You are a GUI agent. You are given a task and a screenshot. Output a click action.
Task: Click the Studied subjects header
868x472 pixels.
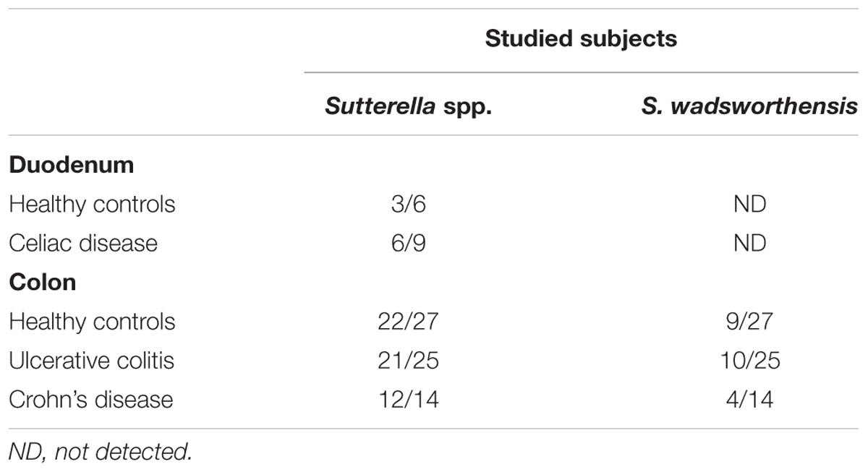tap(581, 38)
